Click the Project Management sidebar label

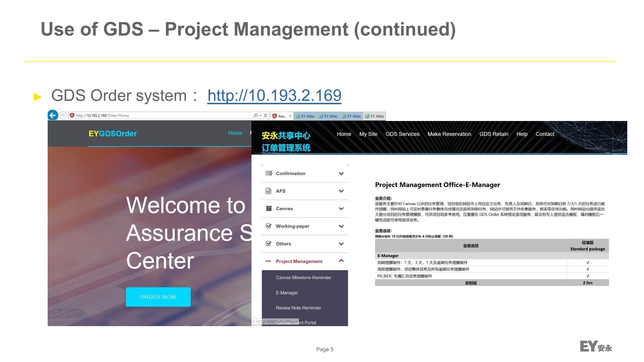click(x=299, y=261)
